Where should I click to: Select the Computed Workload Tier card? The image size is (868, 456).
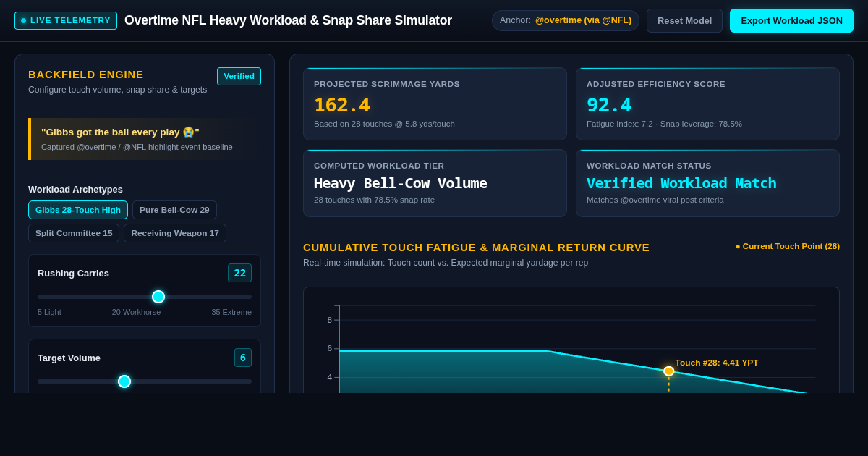pos(435,183)
